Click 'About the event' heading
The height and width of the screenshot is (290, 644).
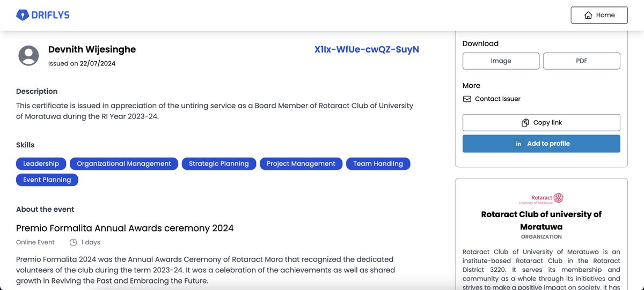pos(45,209)
